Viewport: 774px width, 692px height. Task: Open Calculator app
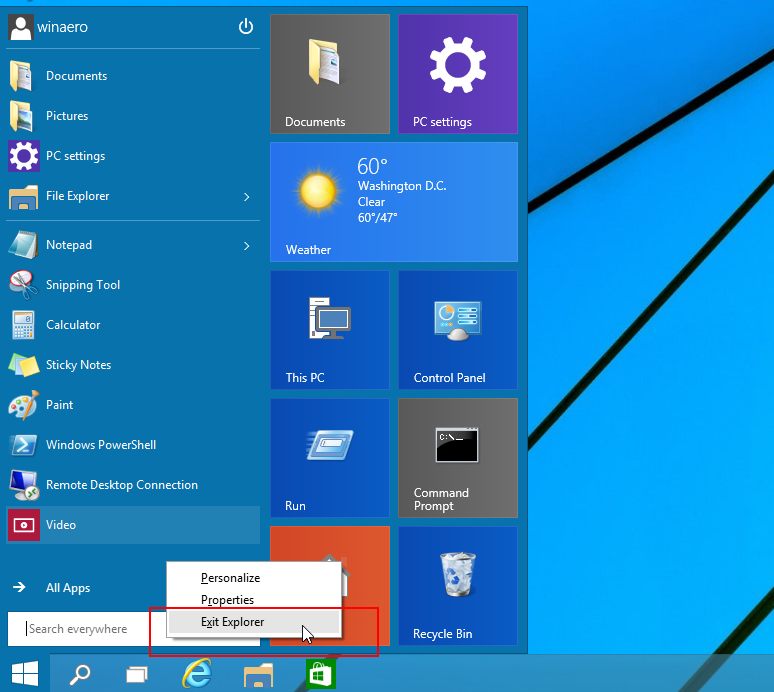tap(133, 325)
